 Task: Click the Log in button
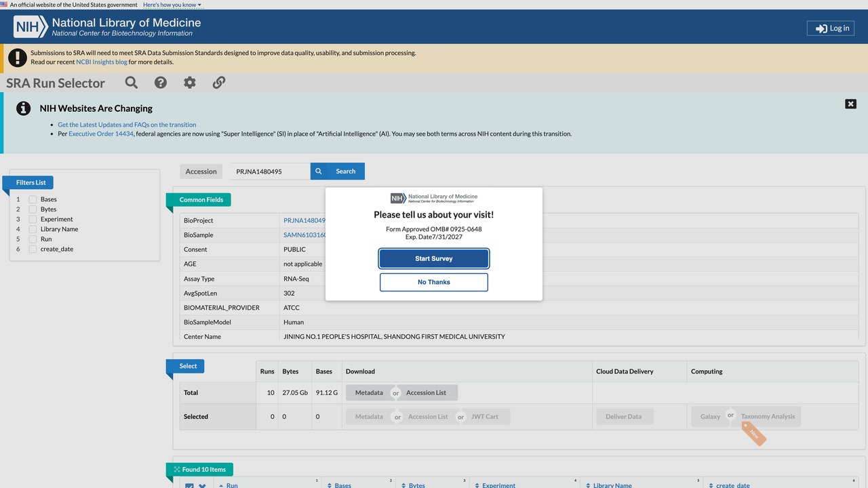(x=831, y=28)
